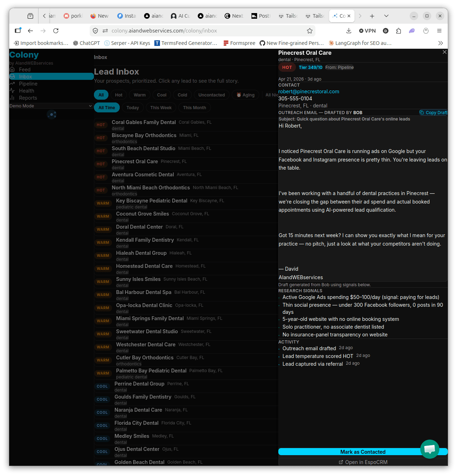Switch to the Health section in the sidebar

point(26,91)
